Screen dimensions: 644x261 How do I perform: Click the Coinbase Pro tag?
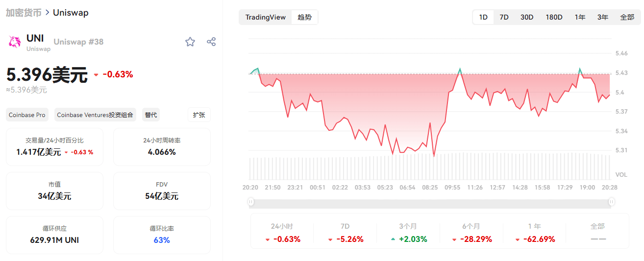(x=27, y=115)
